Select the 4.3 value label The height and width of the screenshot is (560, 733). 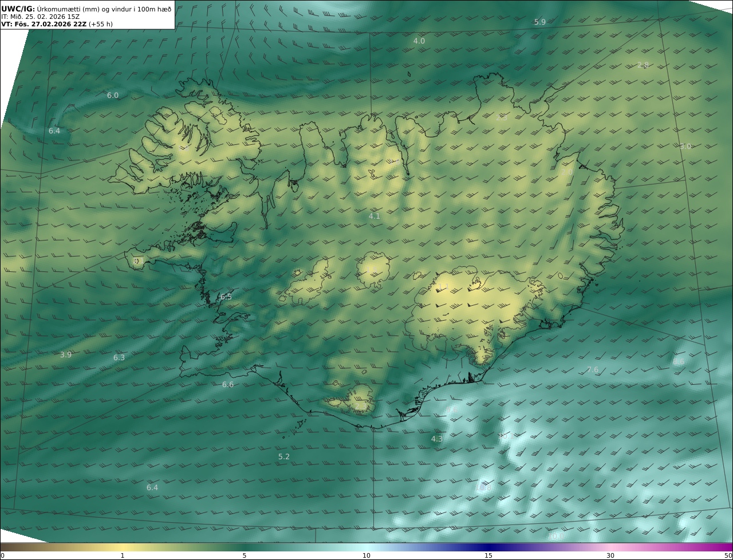[x=437, y=439]
